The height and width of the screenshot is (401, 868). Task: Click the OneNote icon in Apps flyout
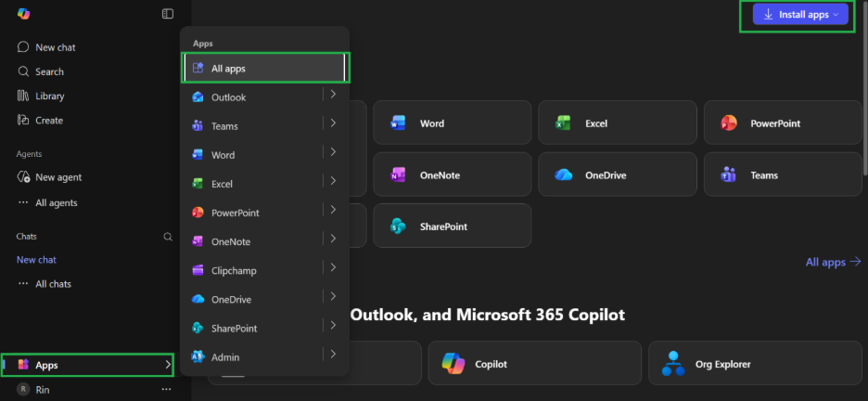coord(198,241)
